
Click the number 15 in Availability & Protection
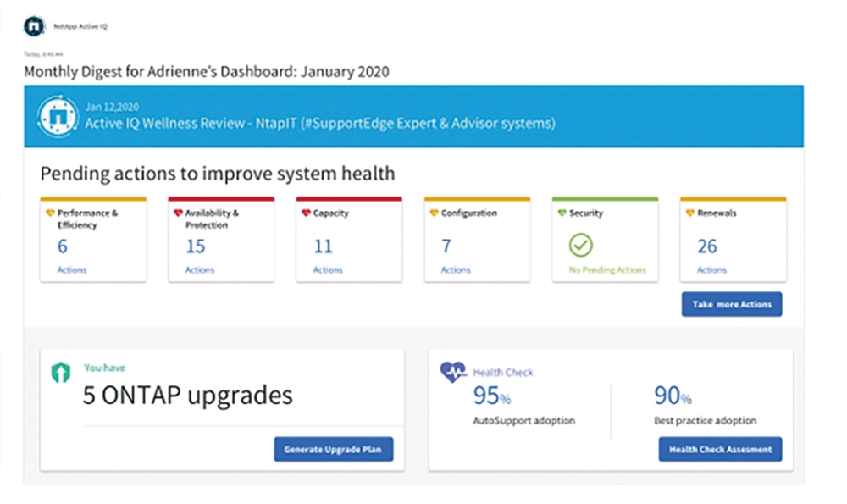(196, 246)
